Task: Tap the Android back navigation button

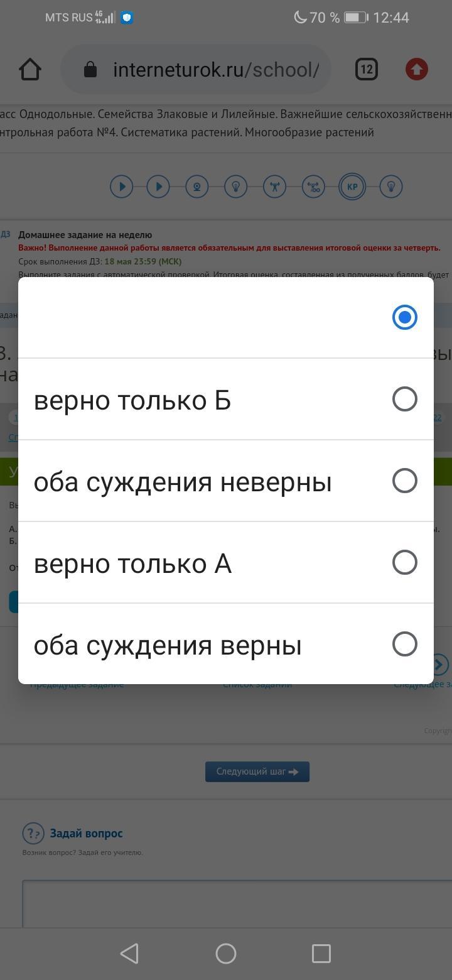Action: [129, 954]
